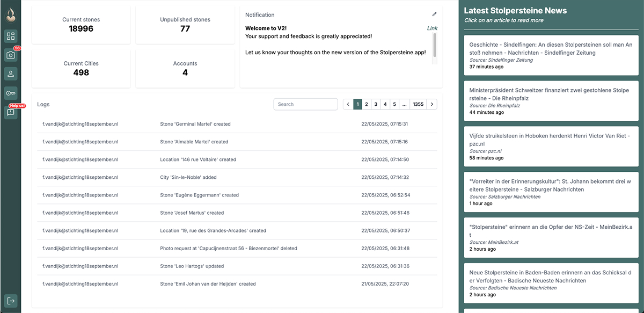644x313 pixels.
Task: Click the red 56 badge on camera
Action: [x=17, y=48]
